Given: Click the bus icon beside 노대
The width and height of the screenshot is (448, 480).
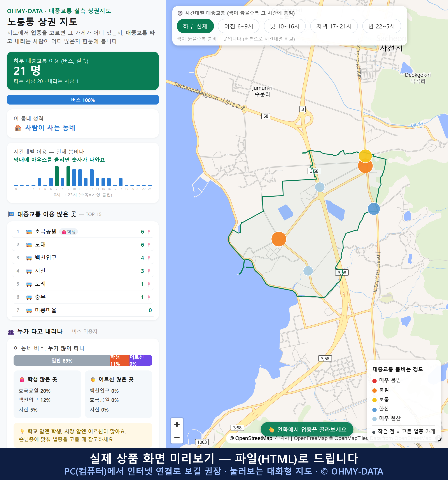Looking at the screenshot, I should click(x=29, y=245).
